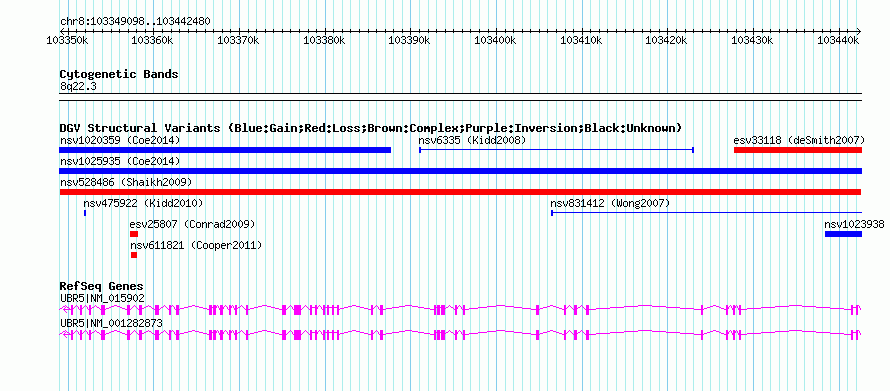Click the nsv1020359 blue gain variant bar
The width and height of the screenshot is (890, 391).
click(225, 150)
